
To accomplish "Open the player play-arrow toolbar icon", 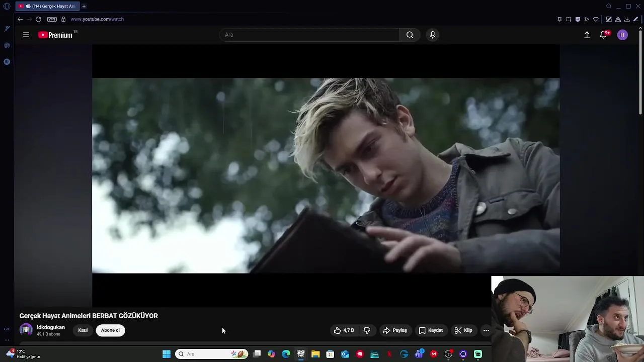I will (587, 19).
